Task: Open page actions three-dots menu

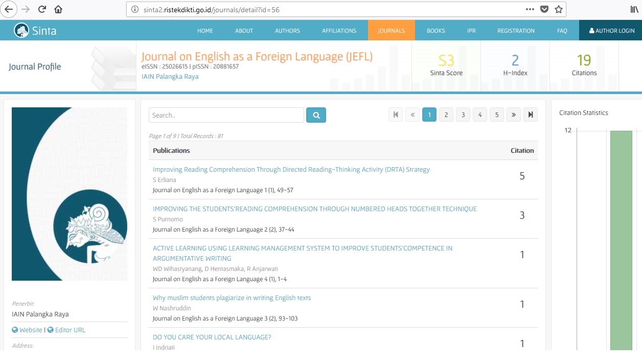Action: point(530,9)
